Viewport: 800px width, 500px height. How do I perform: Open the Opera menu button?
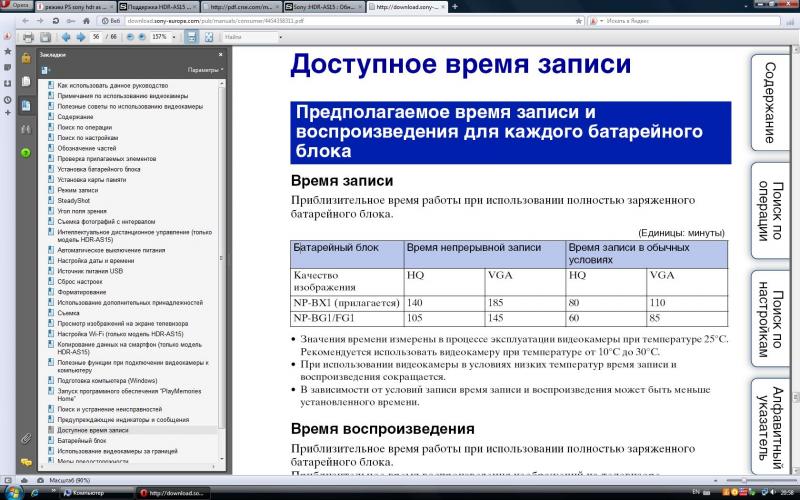coord(16,5)
